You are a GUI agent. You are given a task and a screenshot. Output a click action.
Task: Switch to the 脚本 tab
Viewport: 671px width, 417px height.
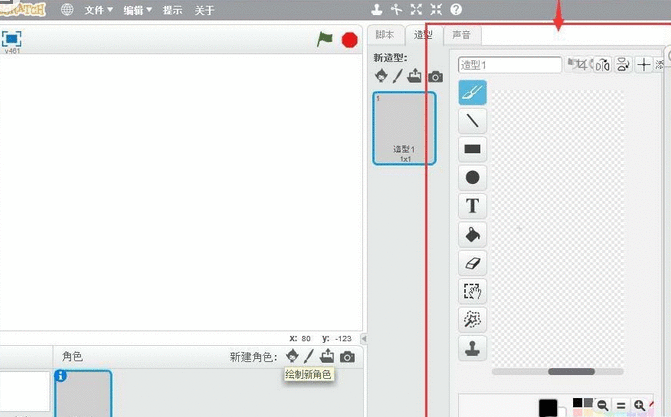point(385,35)
